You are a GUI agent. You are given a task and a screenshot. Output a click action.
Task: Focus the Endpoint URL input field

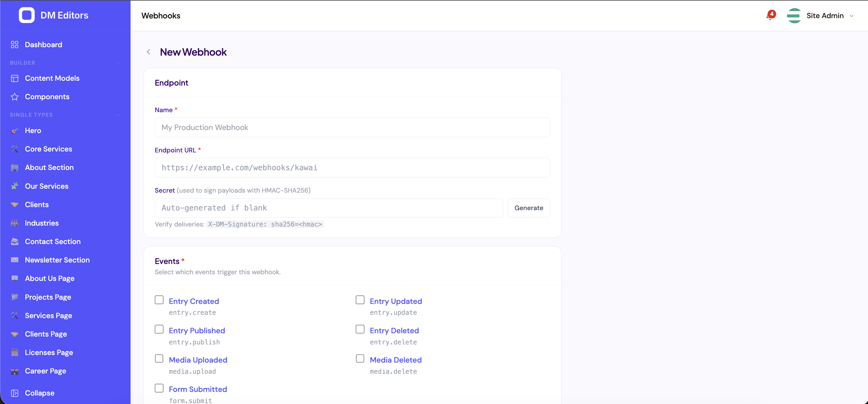[x=352, y=168]
